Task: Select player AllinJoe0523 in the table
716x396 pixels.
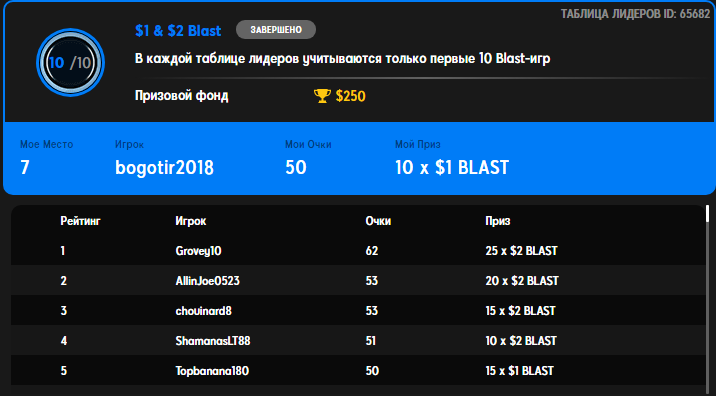Action: point(207,281)
